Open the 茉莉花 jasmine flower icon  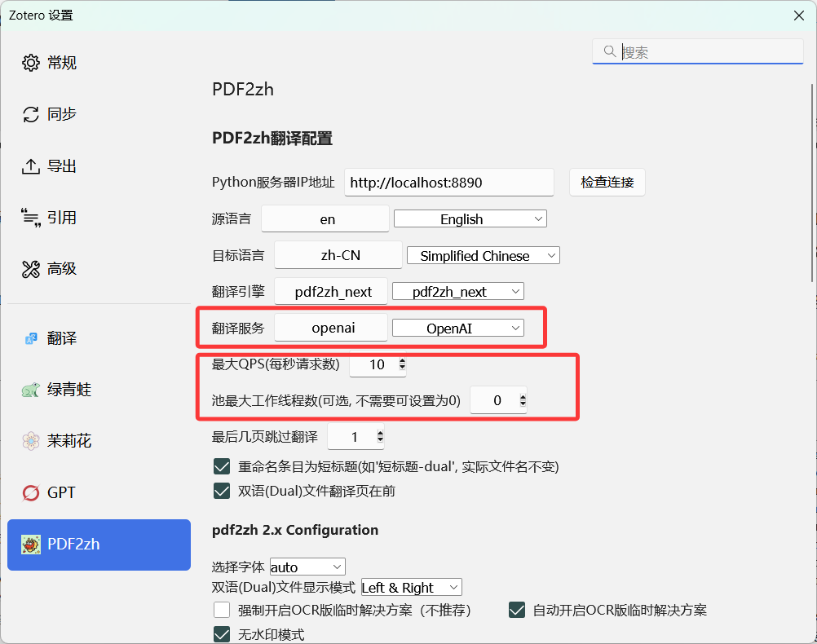pyautogui.click(x=31, y=441)
